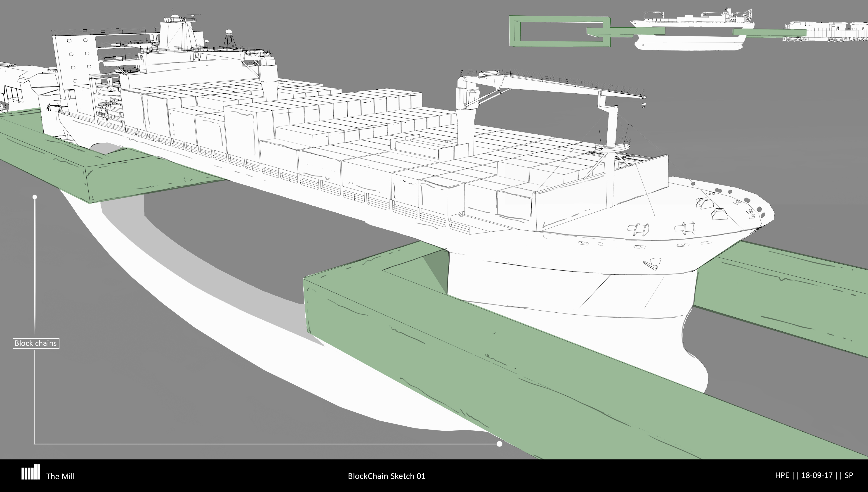Screen dimensions: 868x492
Task: Click the "The Mill" text label
Action: [60, 476]
